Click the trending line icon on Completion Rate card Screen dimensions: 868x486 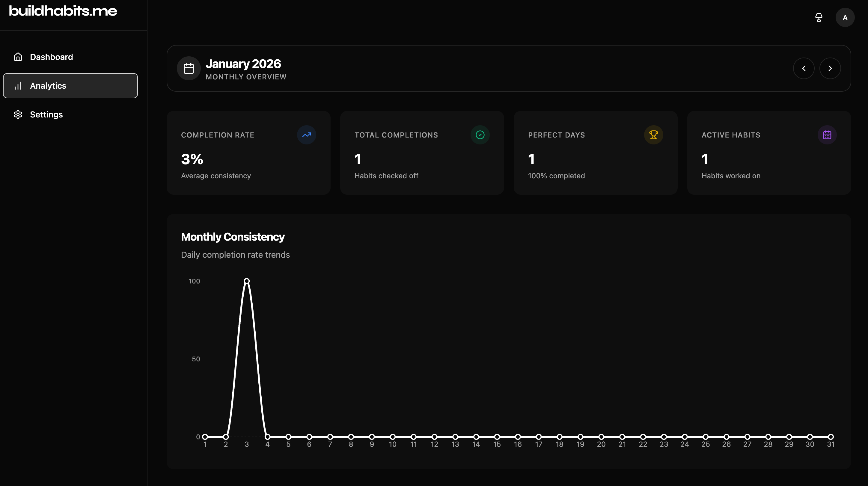(307, 135)
